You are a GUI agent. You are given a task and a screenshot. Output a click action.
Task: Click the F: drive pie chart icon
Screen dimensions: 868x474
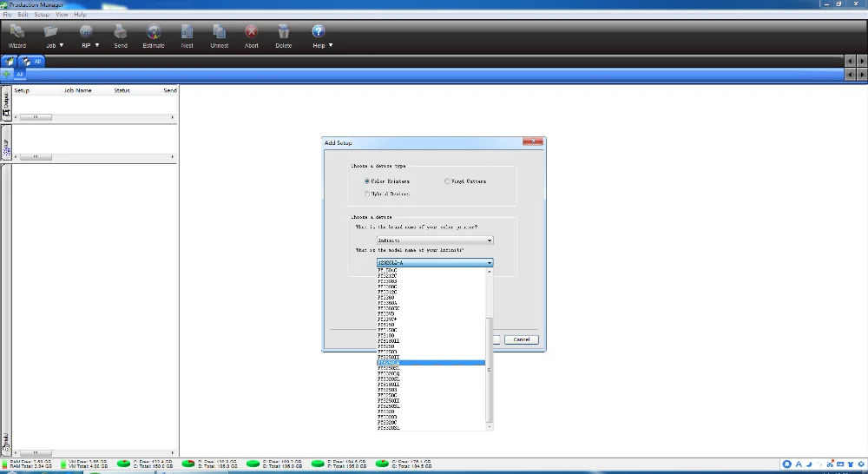click(x=318, y=464)
